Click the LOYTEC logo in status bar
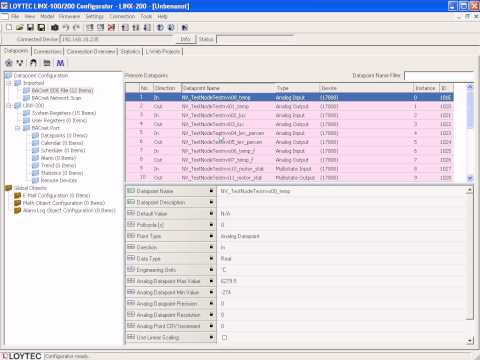The height and width of the screenshot is (360, 480). [22, 356]
